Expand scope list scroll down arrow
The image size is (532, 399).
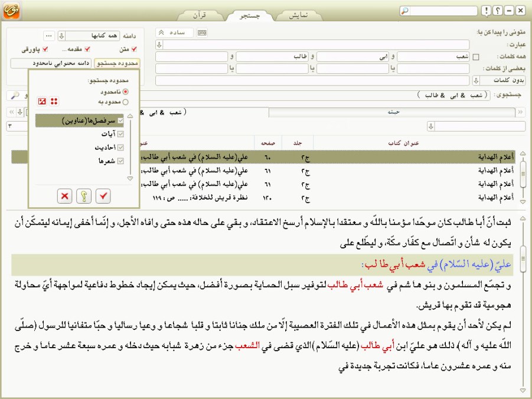click(x=130, y=178)
